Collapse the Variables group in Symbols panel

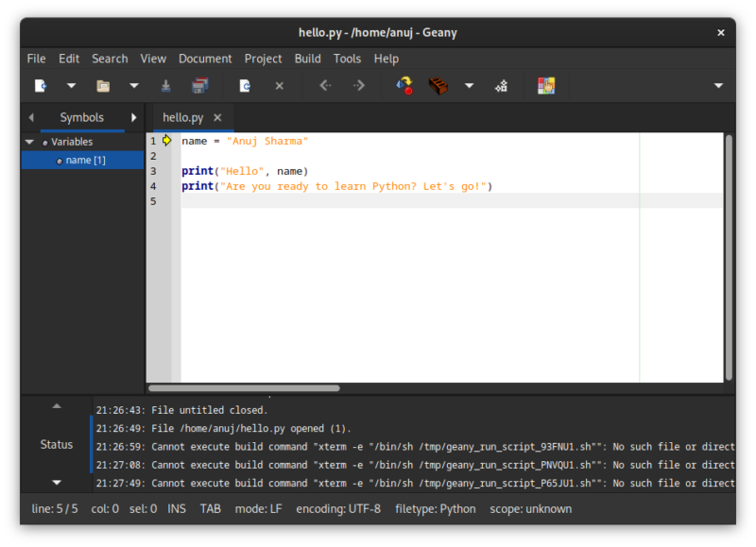click(31, 141)
